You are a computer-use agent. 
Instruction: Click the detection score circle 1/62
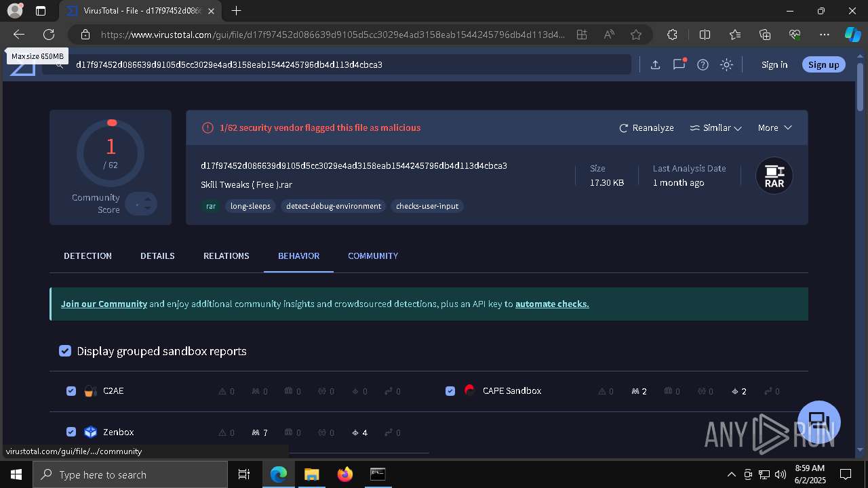coord(111,152)
